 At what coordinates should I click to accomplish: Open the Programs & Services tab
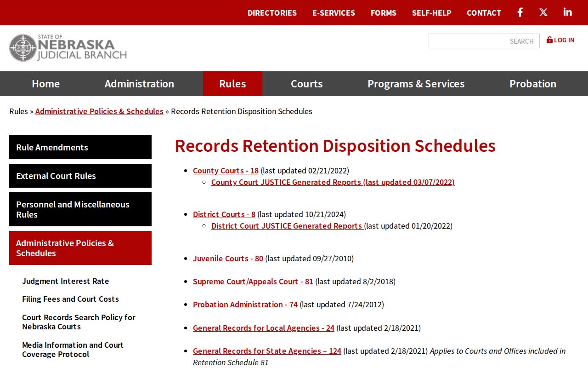click(x=416, y=84)
